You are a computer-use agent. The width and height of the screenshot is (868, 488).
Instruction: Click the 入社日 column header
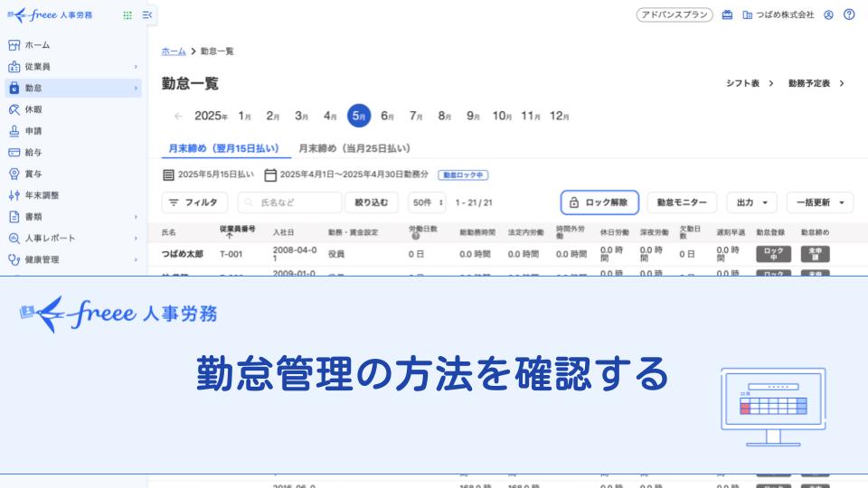[283, 232]
